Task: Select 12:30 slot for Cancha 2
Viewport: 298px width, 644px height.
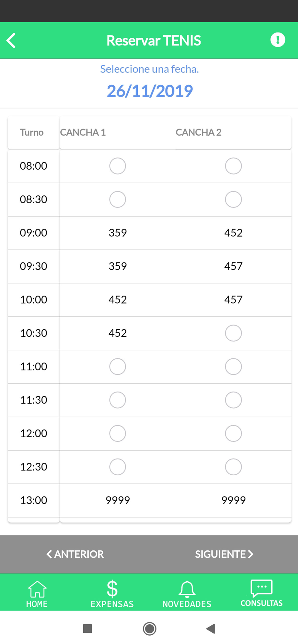Action: [233, 467]
